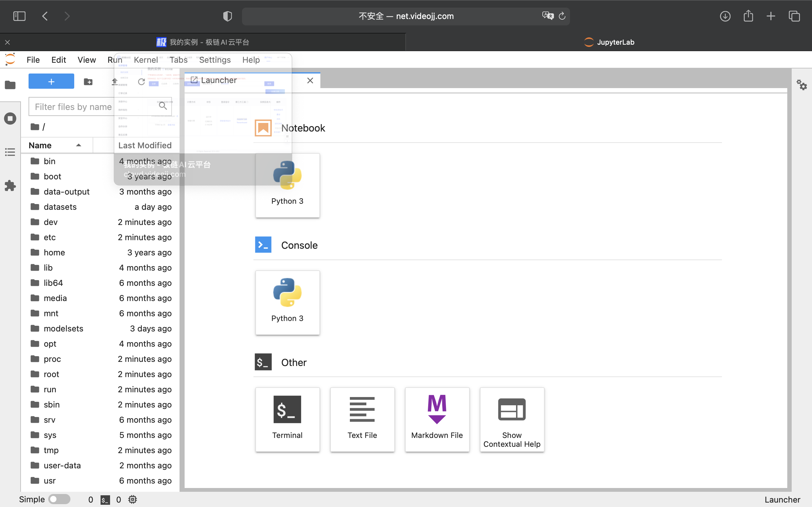Click the JupyterLab search files icon
Image resolution: width=812 pixels, height=507 pixels.
pos(162,106)
